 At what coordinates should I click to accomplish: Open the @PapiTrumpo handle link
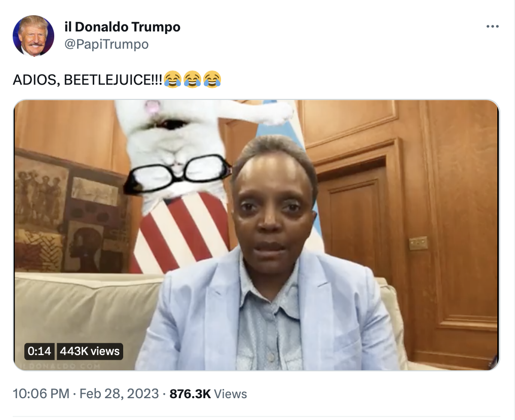coord(106,44)
